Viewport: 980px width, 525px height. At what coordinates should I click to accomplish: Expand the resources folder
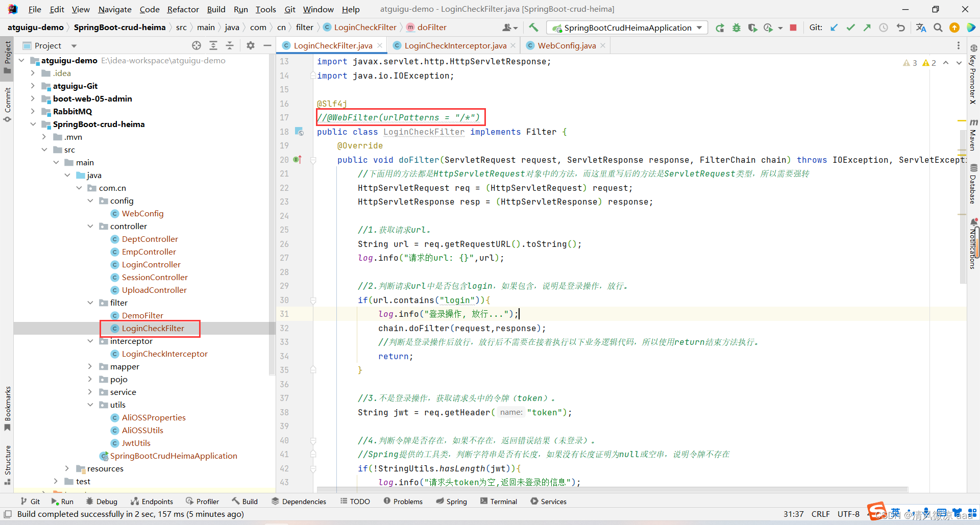[x=67, y=468]
